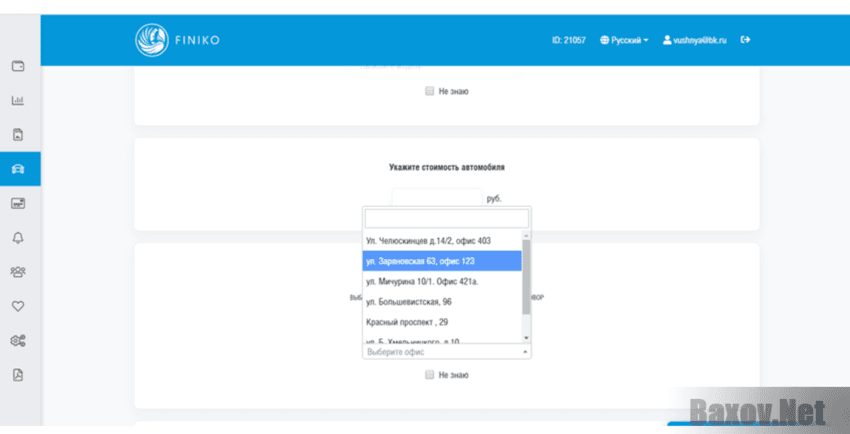Collapse the 'Выберите офис' dropdown

click(x=446, y=352)
